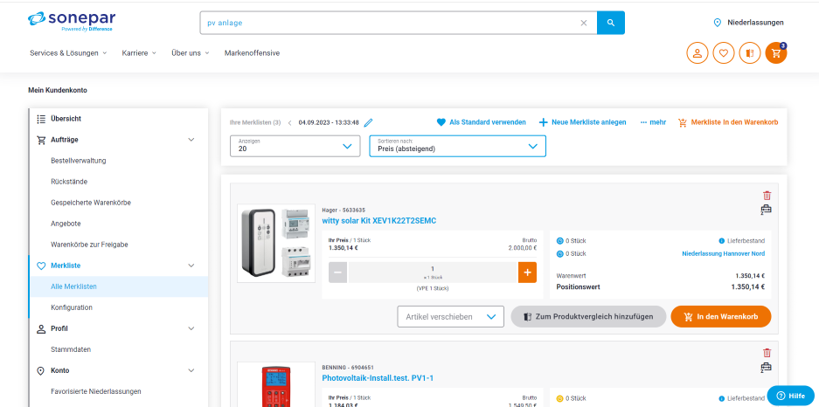Click the witty solar Kit quantity field

[x=432, y=272]
